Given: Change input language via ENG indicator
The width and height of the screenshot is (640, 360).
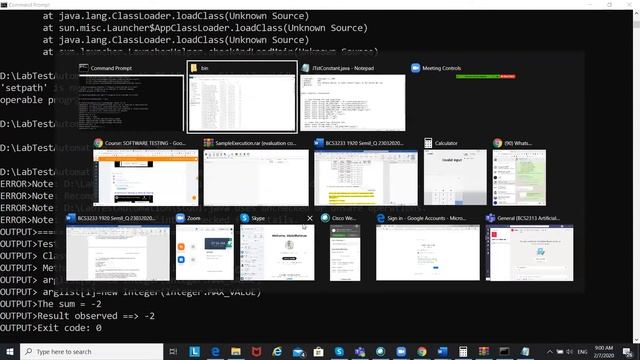Looking at the screenshot, I should pos(582,352).
